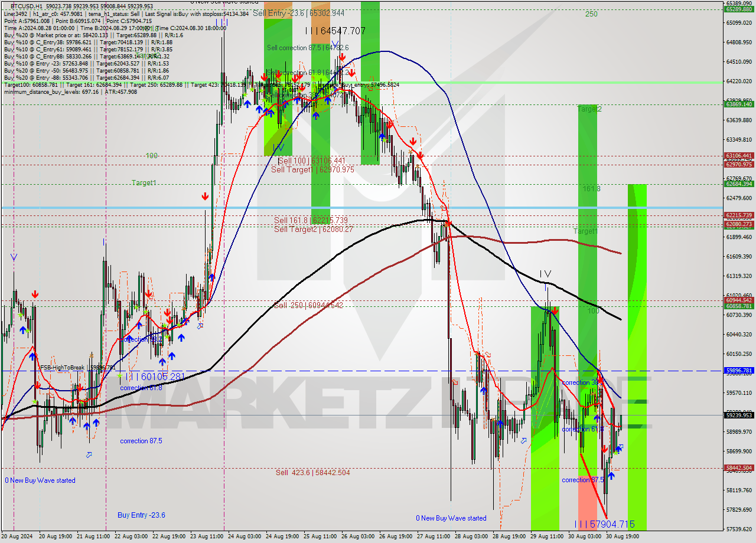756x543 pixels.
Task: Click 59896.781 blue price tag on axis
Action: click(739, 371)
